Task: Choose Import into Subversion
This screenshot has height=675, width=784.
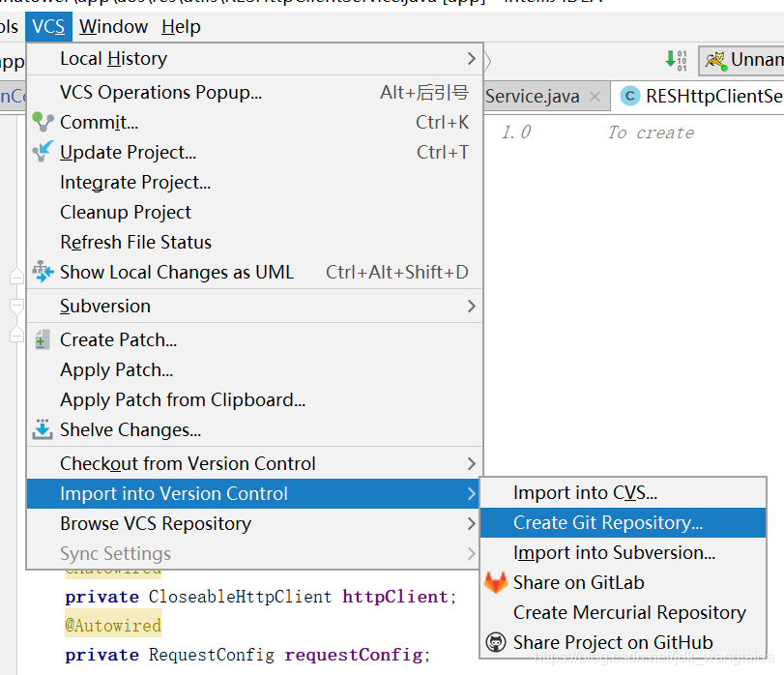Action: pos(623,553)
